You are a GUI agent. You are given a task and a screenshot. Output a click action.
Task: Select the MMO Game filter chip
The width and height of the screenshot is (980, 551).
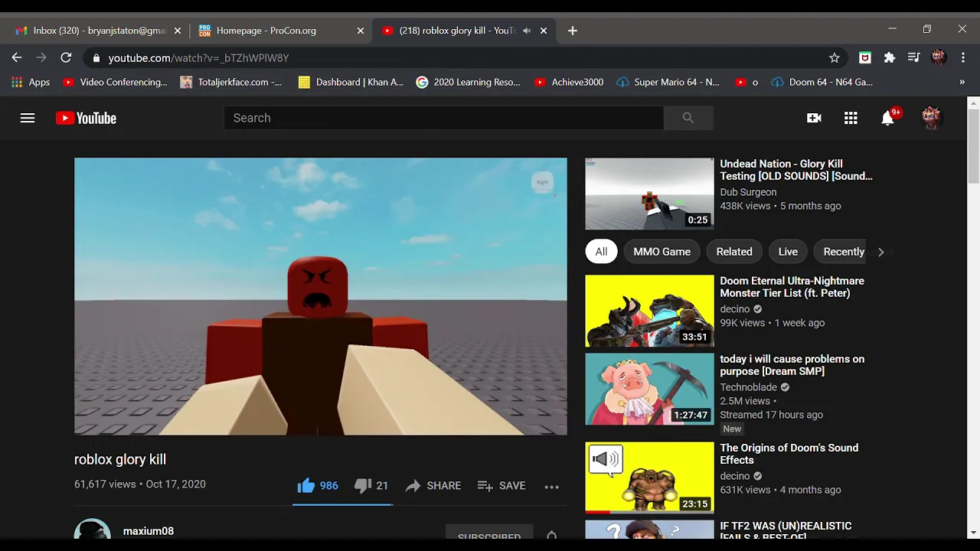coord(661,252)
